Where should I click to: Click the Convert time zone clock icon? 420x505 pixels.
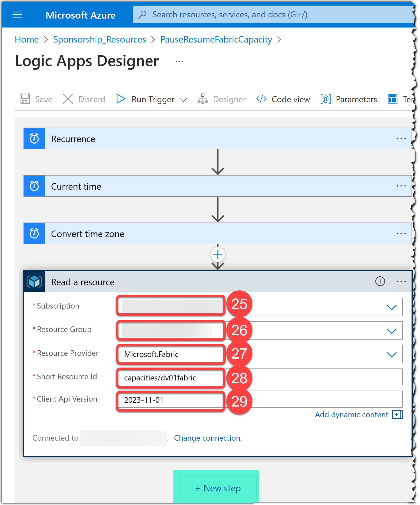coord(34,234)
